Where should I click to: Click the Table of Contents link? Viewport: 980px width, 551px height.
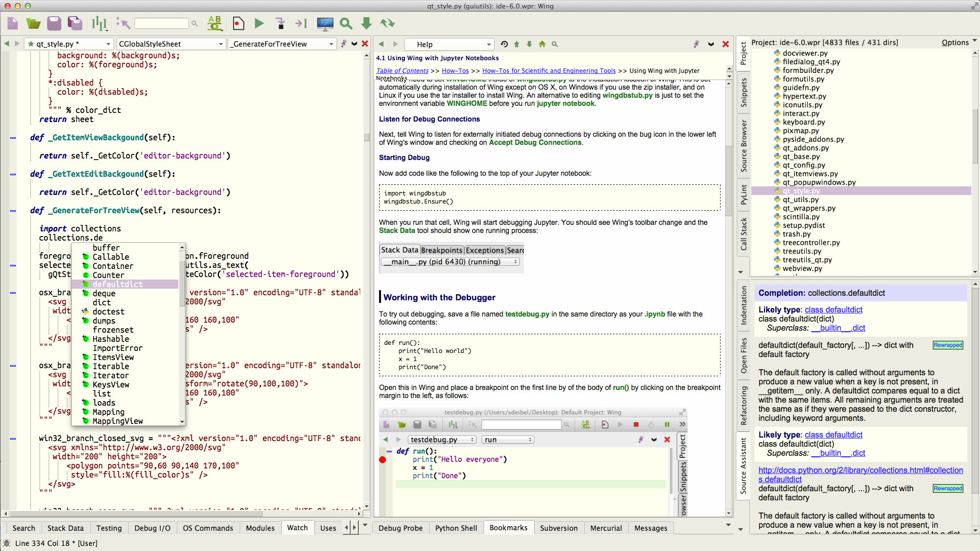coord(402,70)
